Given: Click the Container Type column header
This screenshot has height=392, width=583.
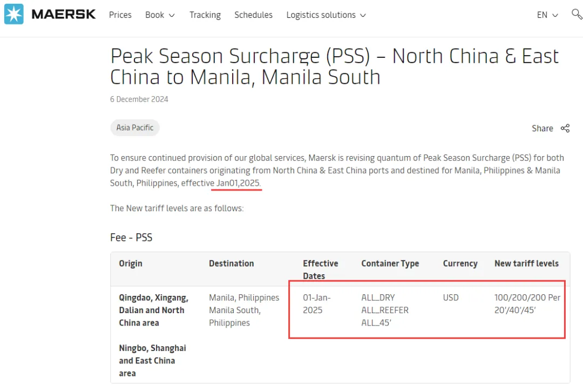Looking at the screenshot, I should [390, 263].
